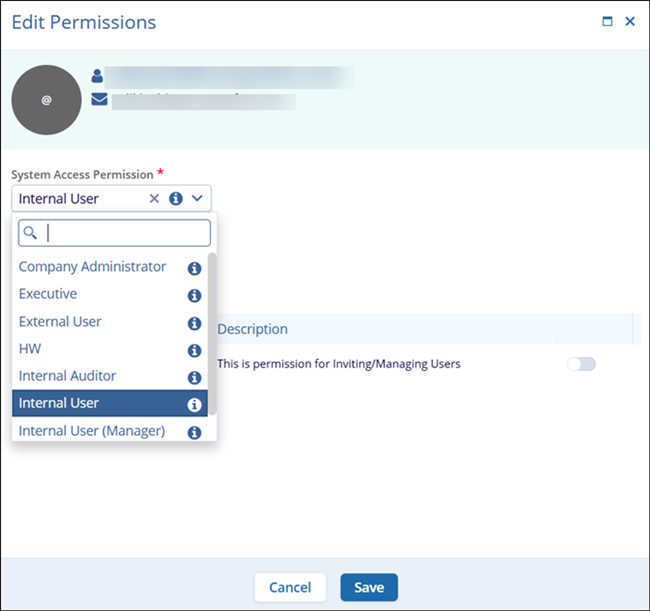The width and height of the screenshot is (650, 611).
Task: Click info icon next to Company Administrator
Action: (194, 268)
